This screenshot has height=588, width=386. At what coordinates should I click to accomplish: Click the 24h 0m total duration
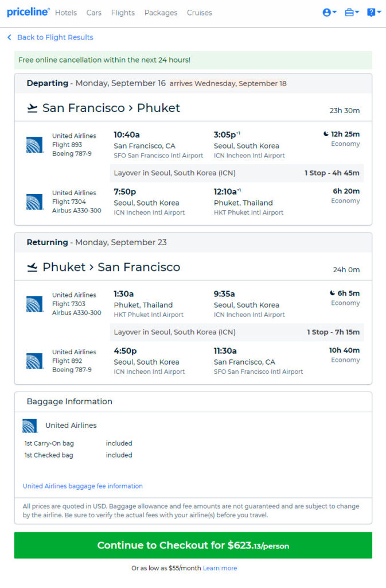pyautogui.click(x=346, y=270)
